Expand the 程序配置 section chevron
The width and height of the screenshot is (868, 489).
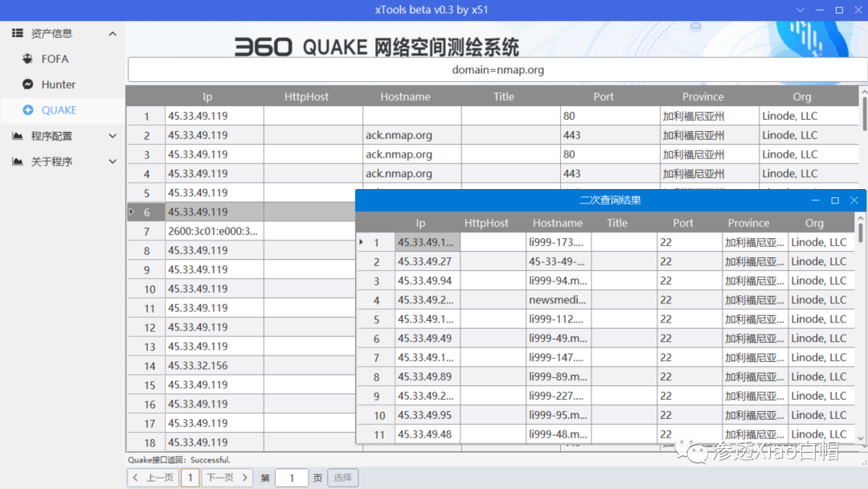pyautogui.click(x=113, y=136)
